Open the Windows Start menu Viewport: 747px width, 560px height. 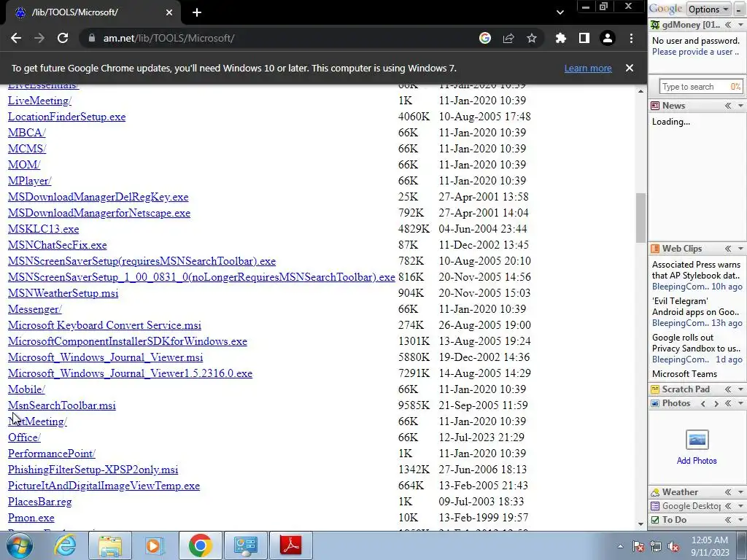[20, 545]
